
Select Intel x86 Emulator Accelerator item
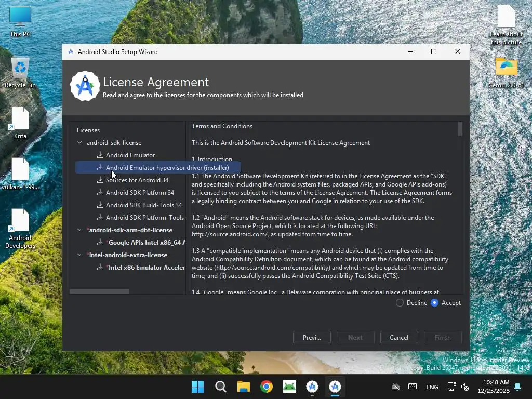(147, 268)
